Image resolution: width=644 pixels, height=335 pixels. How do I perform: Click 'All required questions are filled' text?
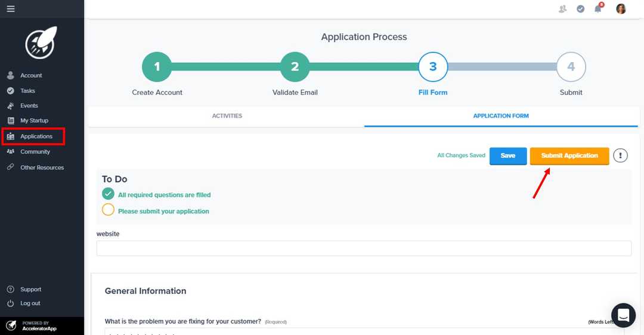point(165,195)
